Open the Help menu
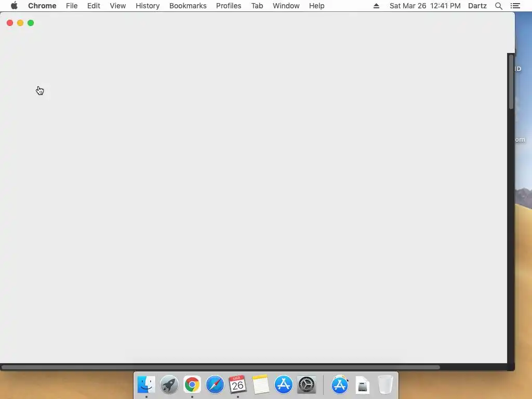The width and height of the screenshot is (532, 399). (316, 6)
